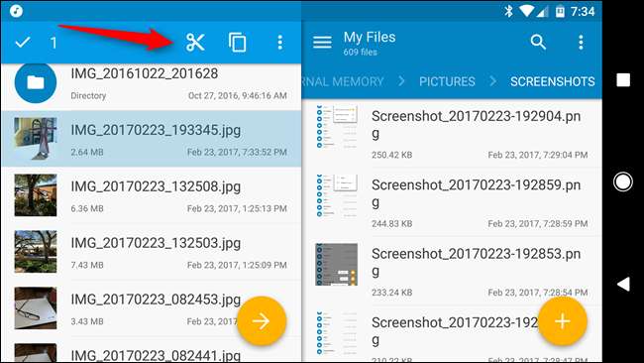Deselect the highlighted IMG_20170223_193345.jpg item
Image resolution: width=644 pixels, height=363 pixels.
[x=151, y=139]
